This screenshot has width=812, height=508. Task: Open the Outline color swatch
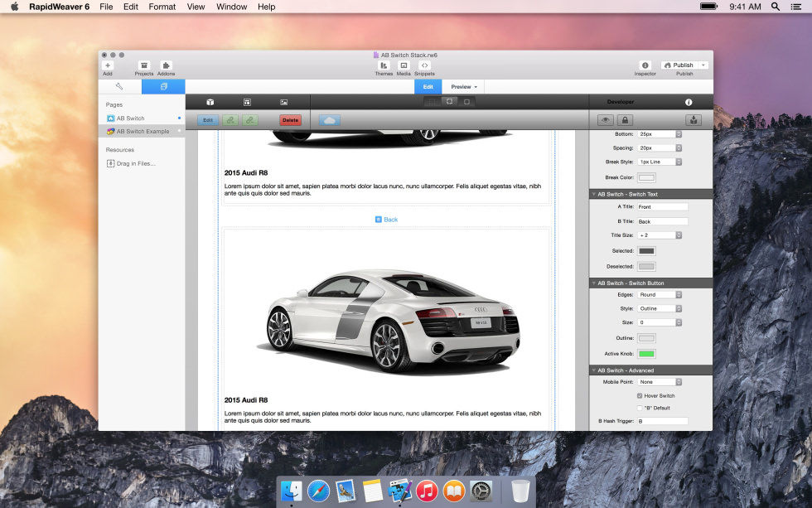(646, 338)
